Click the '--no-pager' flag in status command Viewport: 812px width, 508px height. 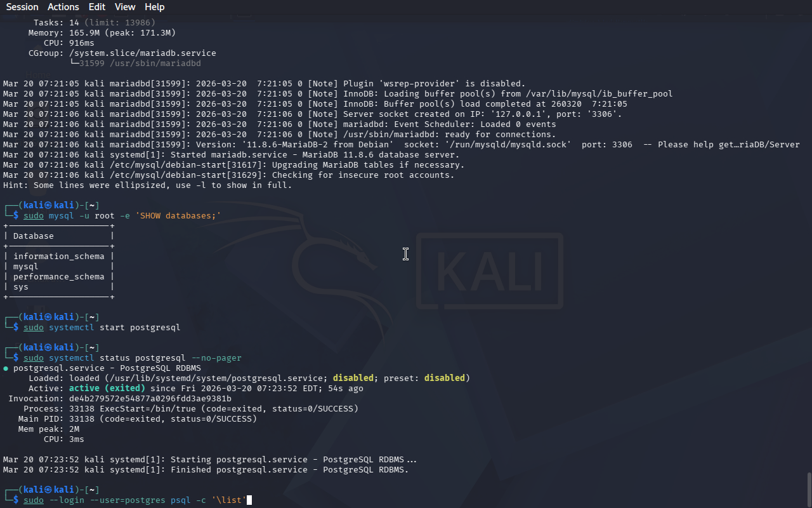tap(216, 358)
